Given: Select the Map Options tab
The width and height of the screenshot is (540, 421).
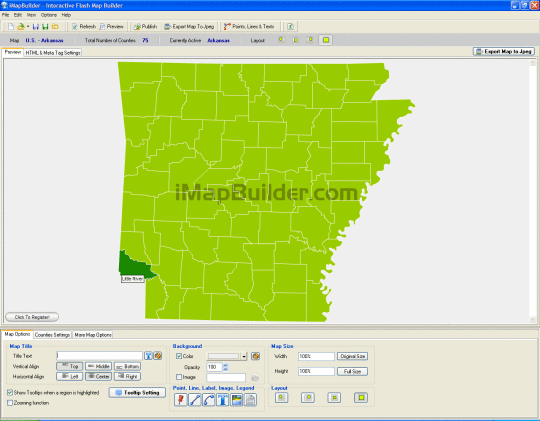Looking at the screenshot, I should pos(17,334).
